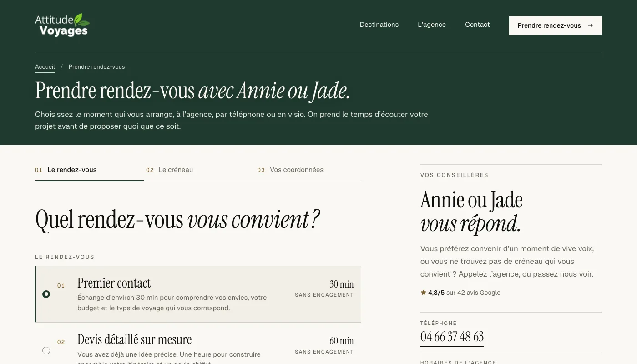637x364 pixels.
Task: Click the 'Quel rendez-vous vous convient ?' heading
Action: click(x=177, y=219)
